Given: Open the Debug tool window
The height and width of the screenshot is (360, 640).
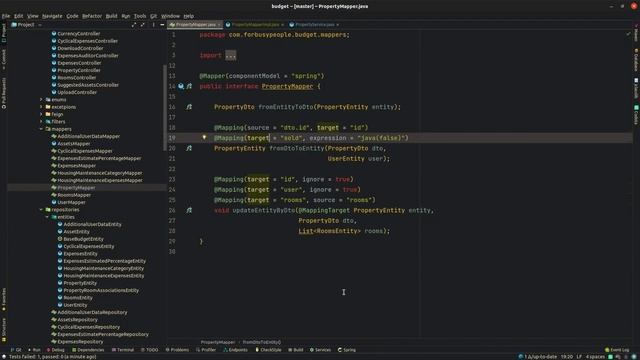Looking at the screenshot, I should 56,350.
